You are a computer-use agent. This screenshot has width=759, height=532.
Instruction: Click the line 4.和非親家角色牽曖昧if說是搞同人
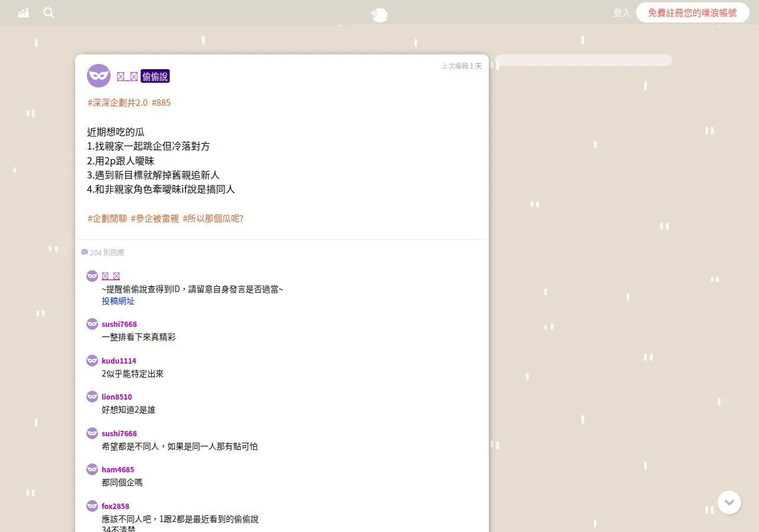click(161, 190)
